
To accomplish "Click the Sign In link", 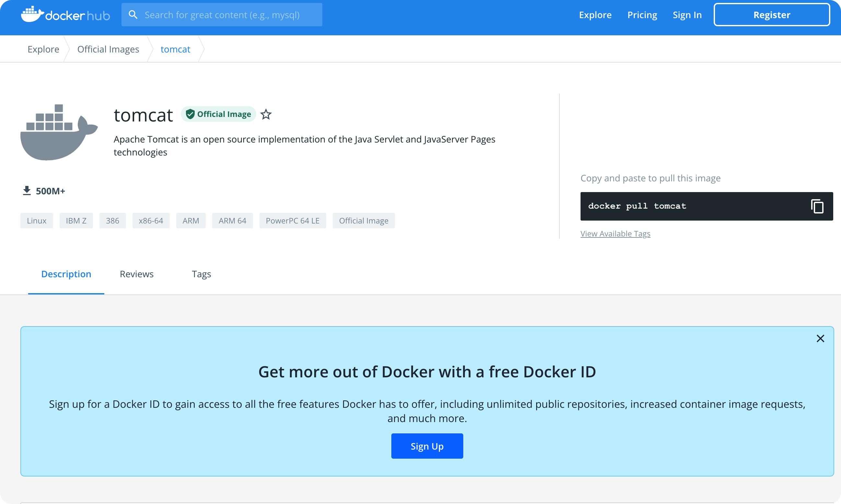I will [x=687, y=15].
